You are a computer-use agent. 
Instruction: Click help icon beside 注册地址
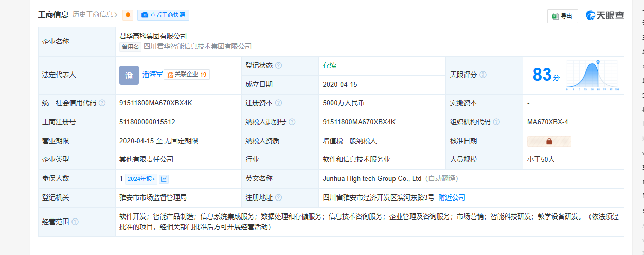click(278, 197)
